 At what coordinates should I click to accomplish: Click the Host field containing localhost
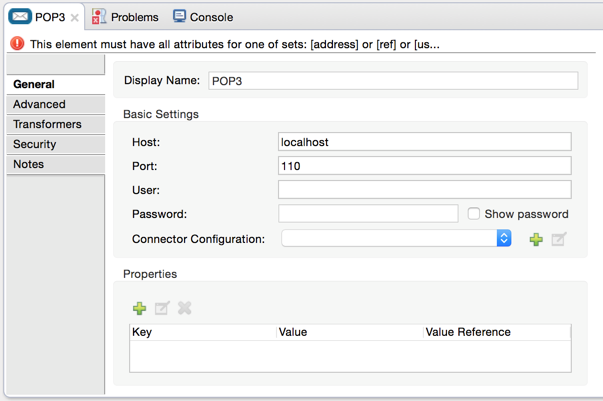click(x=425, y=142)
